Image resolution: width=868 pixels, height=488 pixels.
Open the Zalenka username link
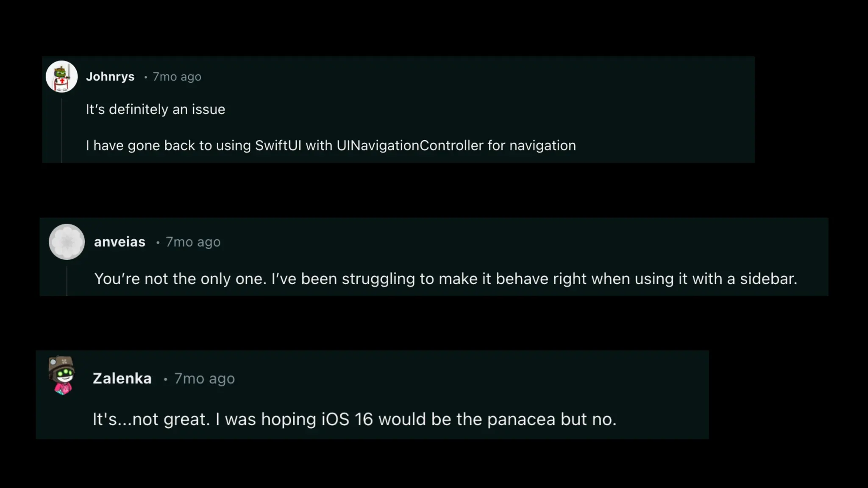[x=122, y=378]
